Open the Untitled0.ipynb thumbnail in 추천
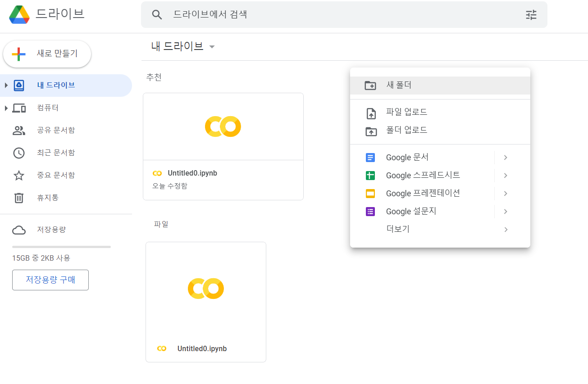This screenshot has height=384, width=588. (223, 126)
